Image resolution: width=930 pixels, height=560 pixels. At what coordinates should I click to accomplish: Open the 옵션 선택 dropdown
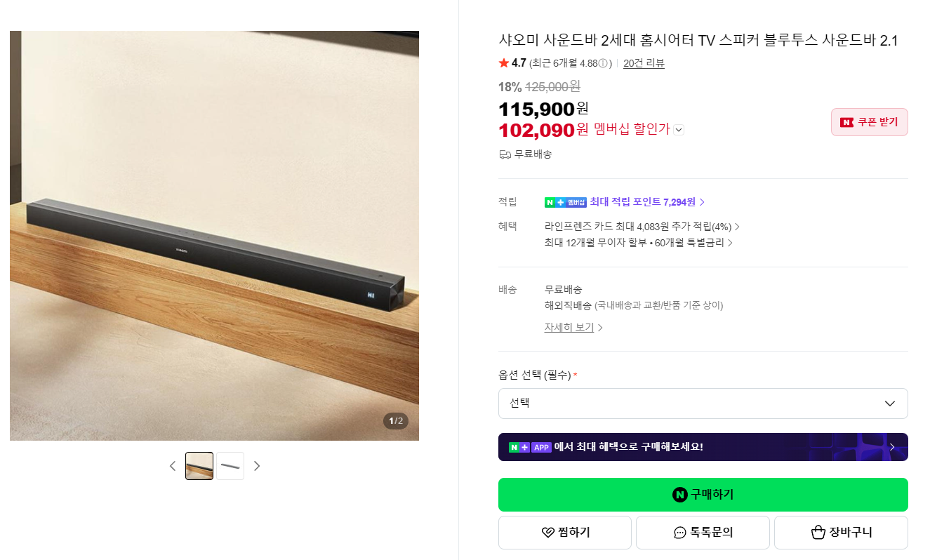click(x=703, y=404)
